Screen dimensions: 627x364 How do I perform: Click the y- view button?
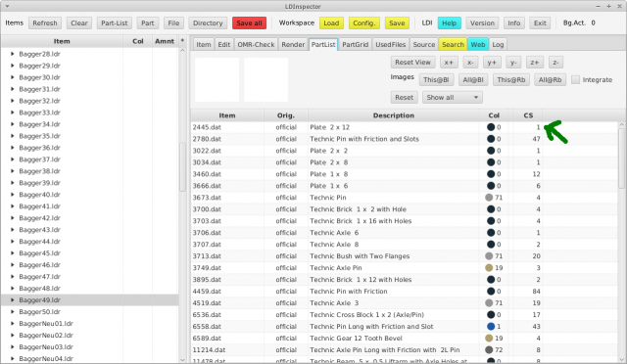pos(513,63)
